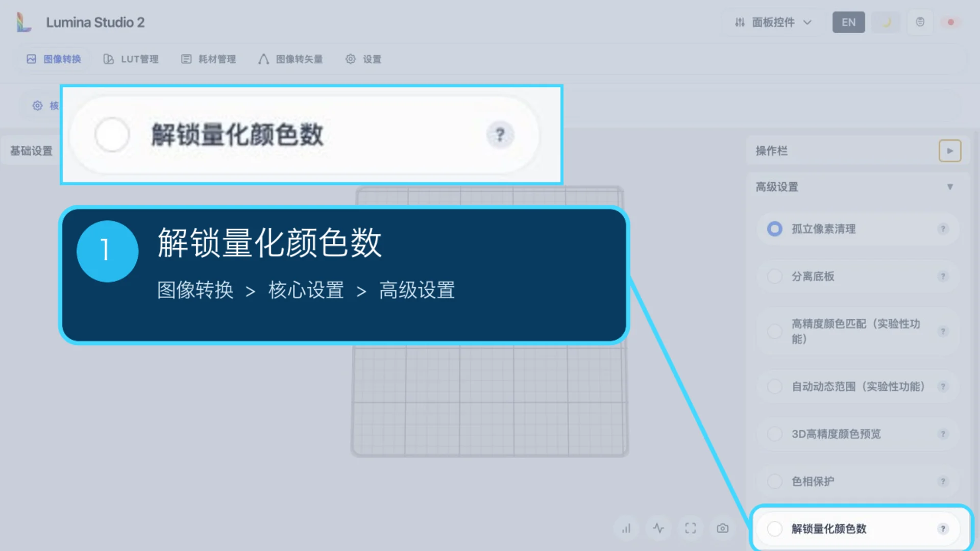This screenshot has height=551, width=980.
Task: Open the 设置 tab
Action: (363, 59)
